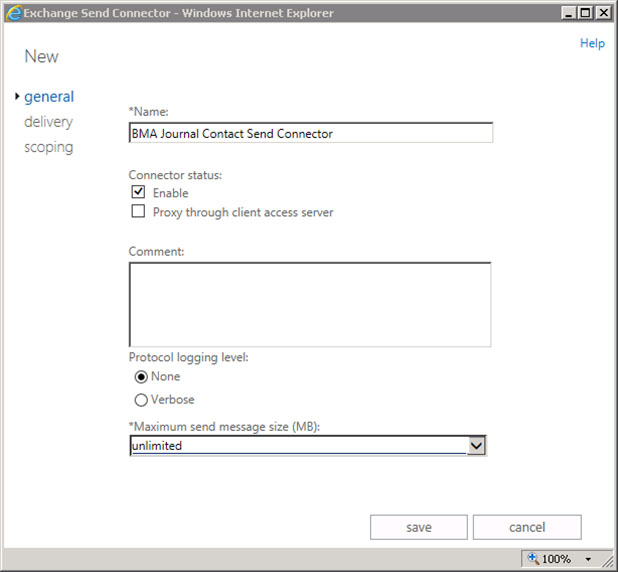Click the Internet Explorer logo icon

(13, 13)
